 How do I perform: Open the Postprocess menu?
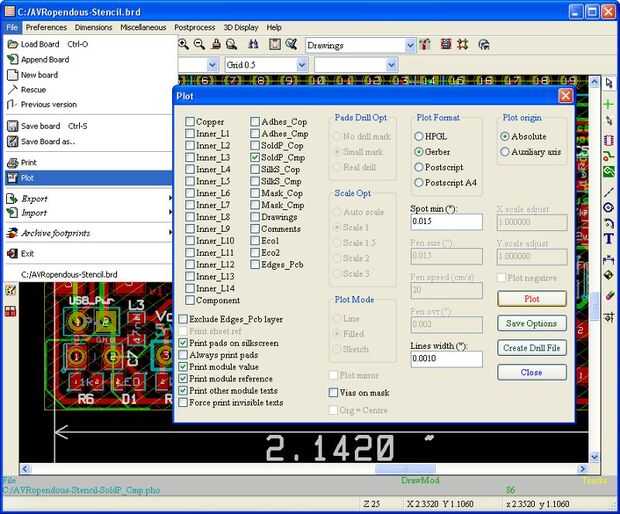(x=195, y=27)
